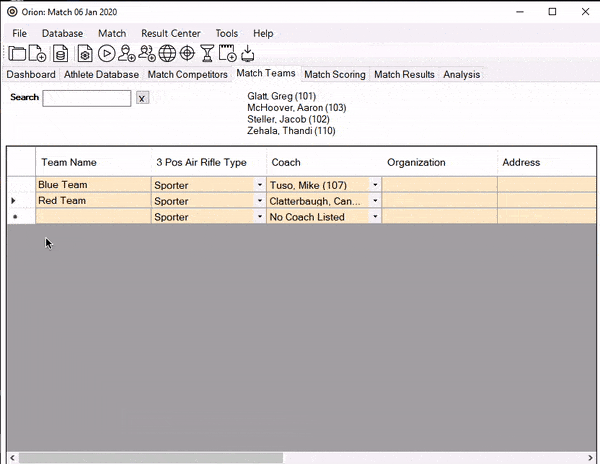
Task: Click the trophy toolbar icon
Action: 207,54
